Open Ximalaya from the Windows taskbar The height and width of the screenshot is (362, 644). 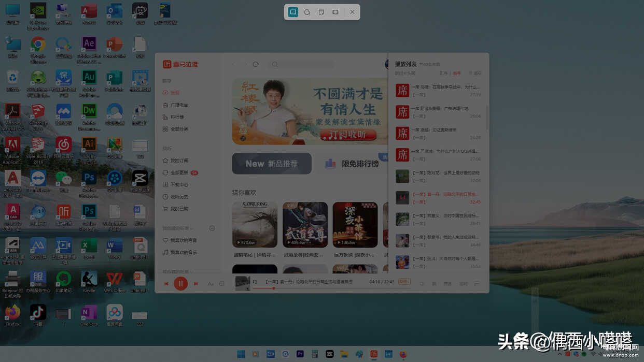click(x=373, y=354)
